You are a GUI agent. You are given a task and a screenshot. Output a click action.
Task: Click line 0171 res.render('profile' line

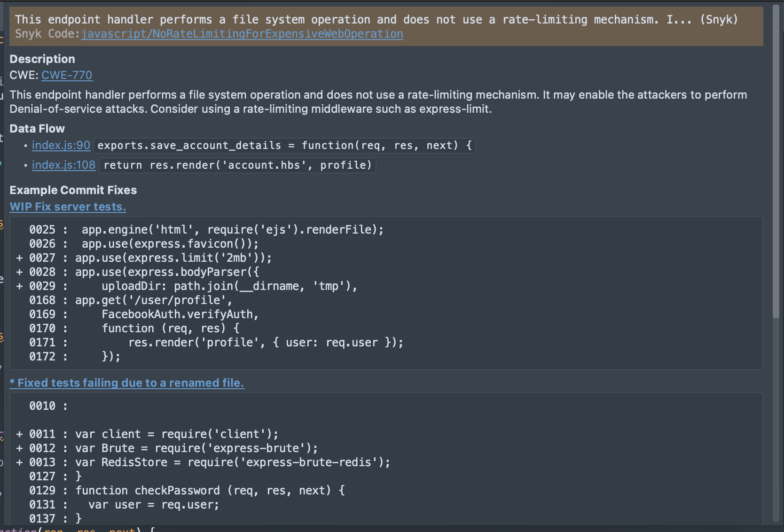click(x=216, y=343)
